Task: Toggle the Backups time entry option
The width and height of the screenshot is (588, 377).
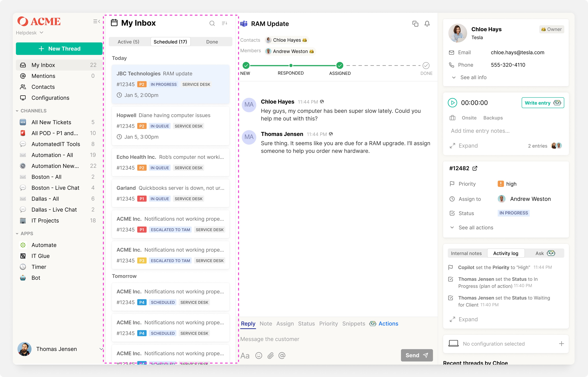Action: 493,118
